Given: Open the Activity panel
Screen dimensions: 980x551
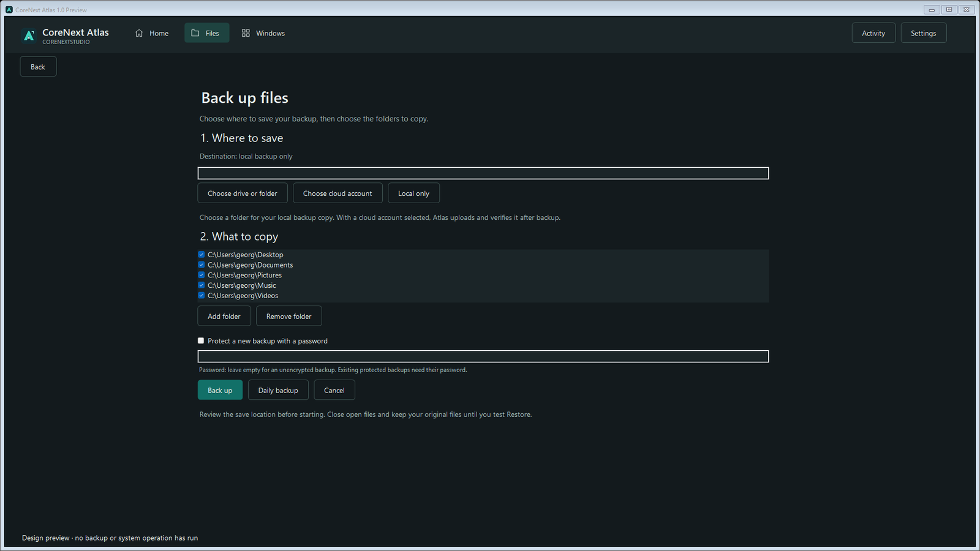Looking at the screenshot, I should (x=873, y=33).
